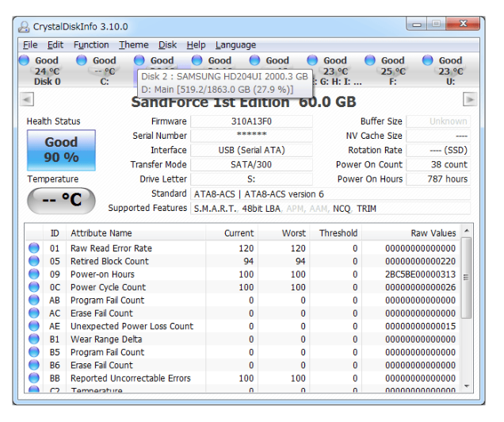
Task: Click status orb for Retired Block Count
Action: pos(34,261)
